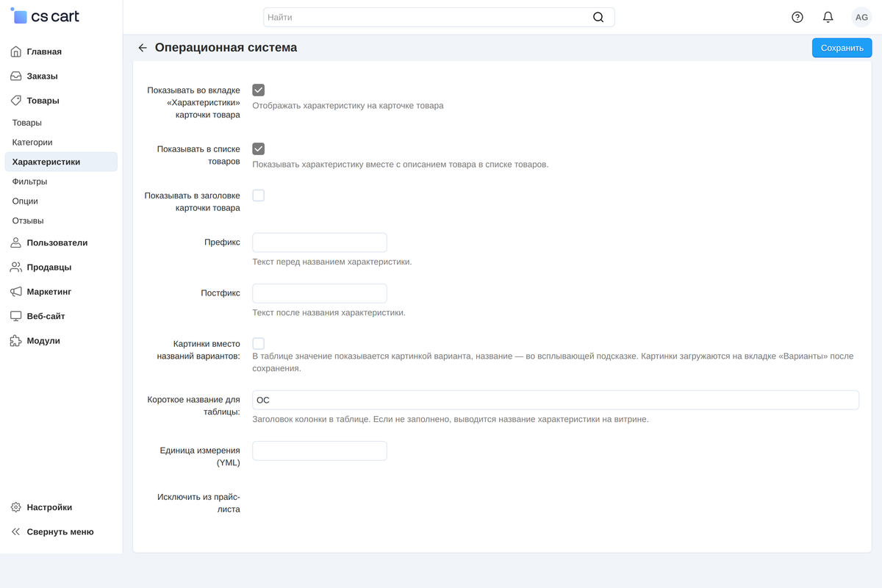Click the back arrow beside Операционная система
Viewport: 882px width, 588px height.
click(143, 48)
